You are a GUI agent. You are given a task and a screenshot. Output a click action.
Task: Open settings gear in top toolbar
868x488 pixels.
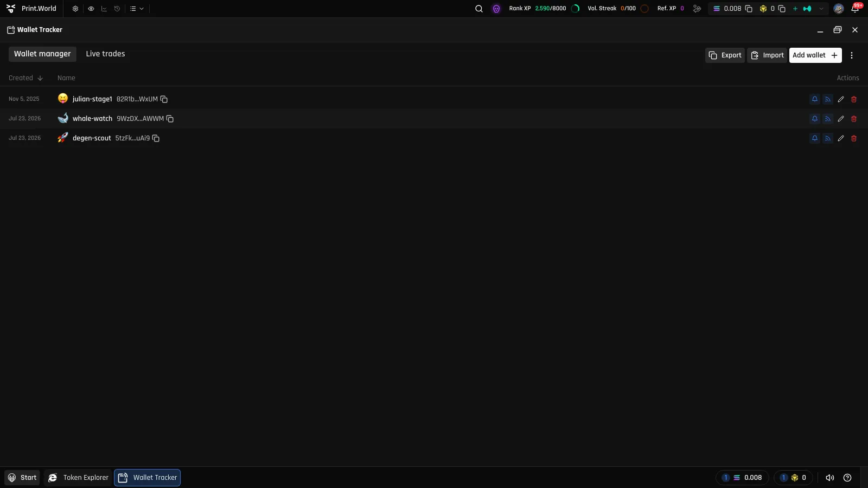[75, 9]
